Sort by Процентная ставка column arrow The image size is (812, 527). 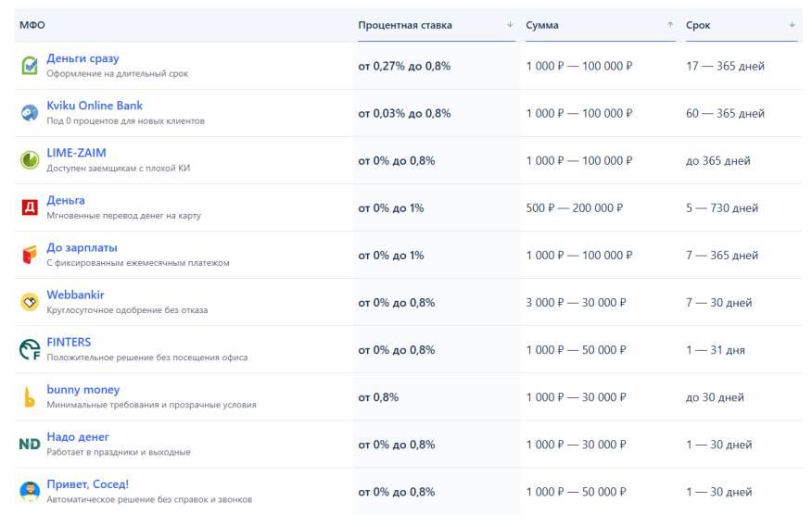point(510,25)
